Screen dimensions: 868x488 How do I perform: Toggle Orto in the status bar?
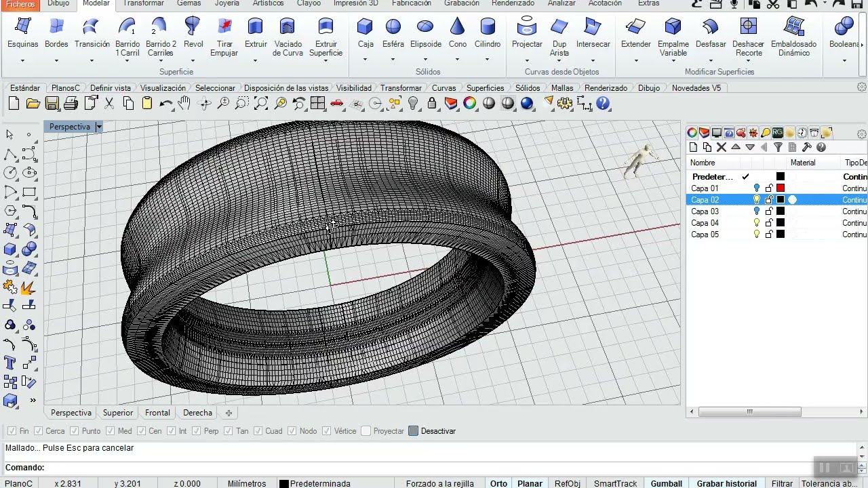click(x=498, y=483)
